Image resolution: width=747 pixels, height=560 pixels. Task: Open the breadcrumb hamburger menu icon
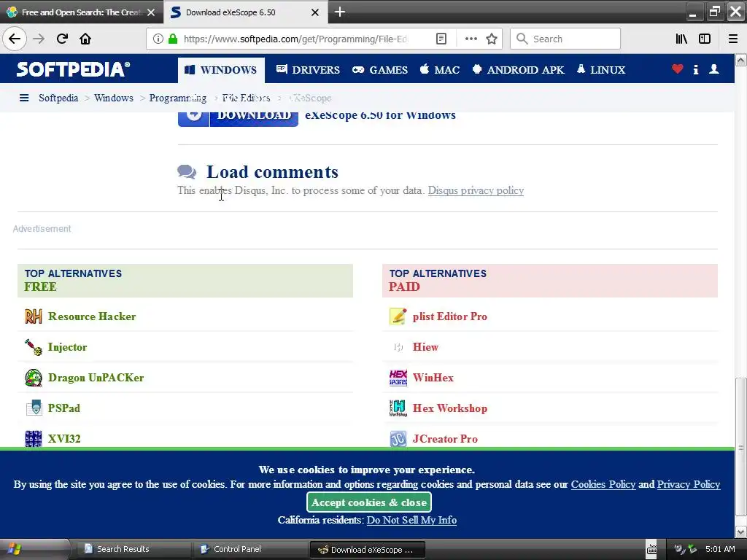tap(24, 98)
